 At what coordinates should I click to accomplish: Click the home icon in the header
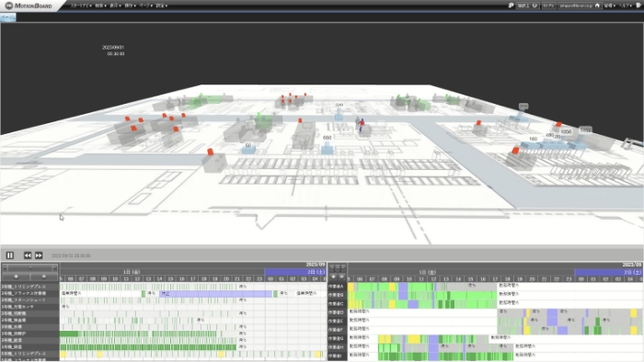tap(598, 6)
